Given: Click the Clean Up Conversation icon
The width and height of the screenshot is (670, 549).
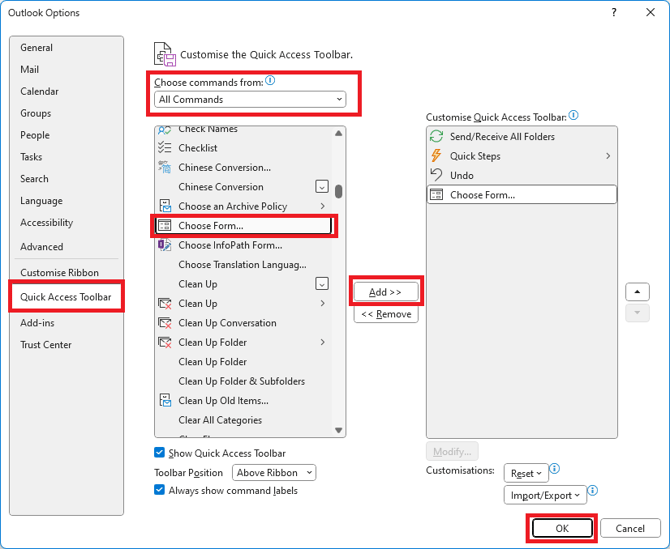Looking at the screenshot, I should click(165, 323).
